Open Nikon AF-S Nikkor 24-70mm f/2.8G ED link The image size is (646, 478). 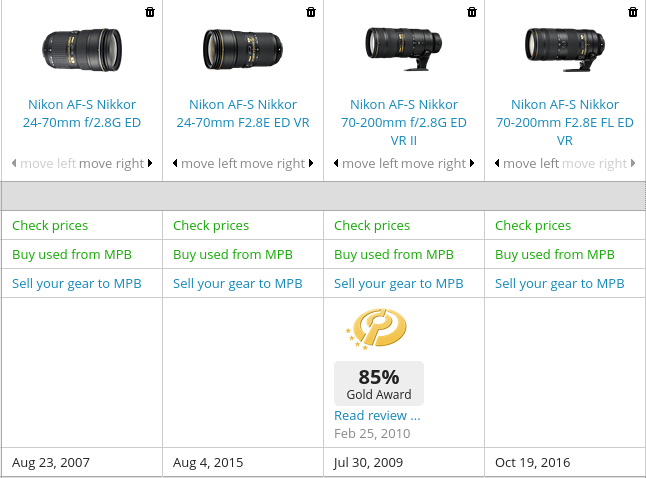point(80,113)
